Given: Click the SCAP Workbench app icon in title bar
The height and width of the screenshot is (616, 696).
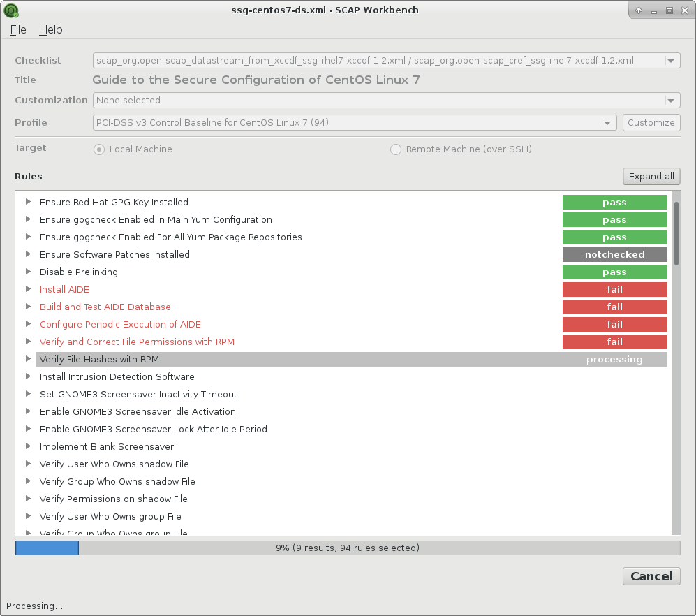Looking at the screenshot, I should pos(11,10).
